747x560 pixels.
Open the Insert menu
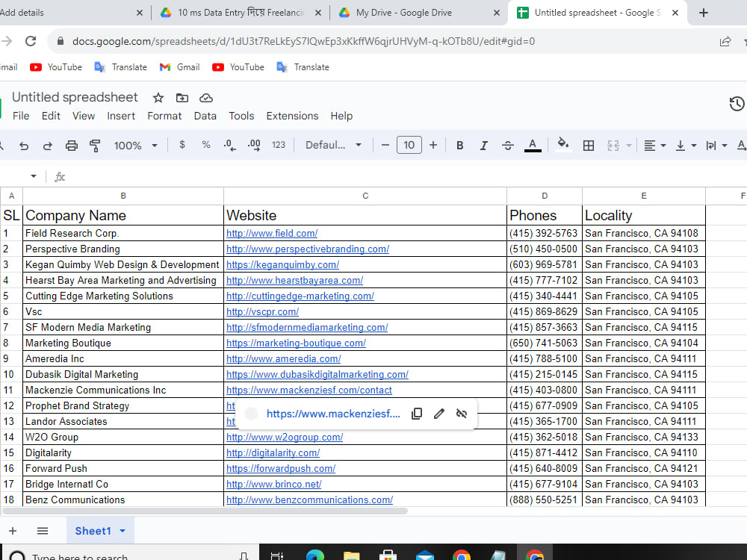[121, 116]
